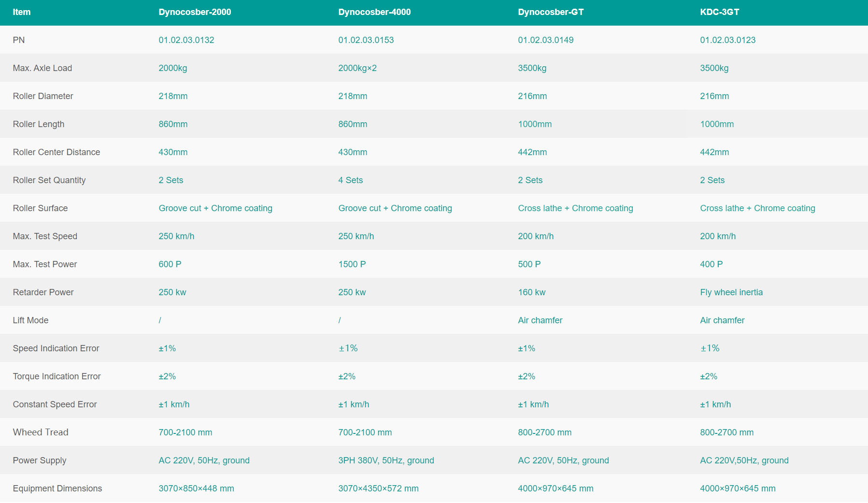Click the Dynocosber-2000 column header

pyautogui.click(x=195, y=12)
